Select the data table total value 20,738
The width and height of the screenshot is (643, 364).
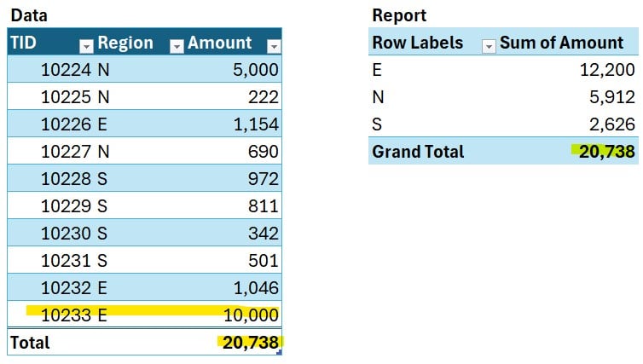click(x=250, y=343)
